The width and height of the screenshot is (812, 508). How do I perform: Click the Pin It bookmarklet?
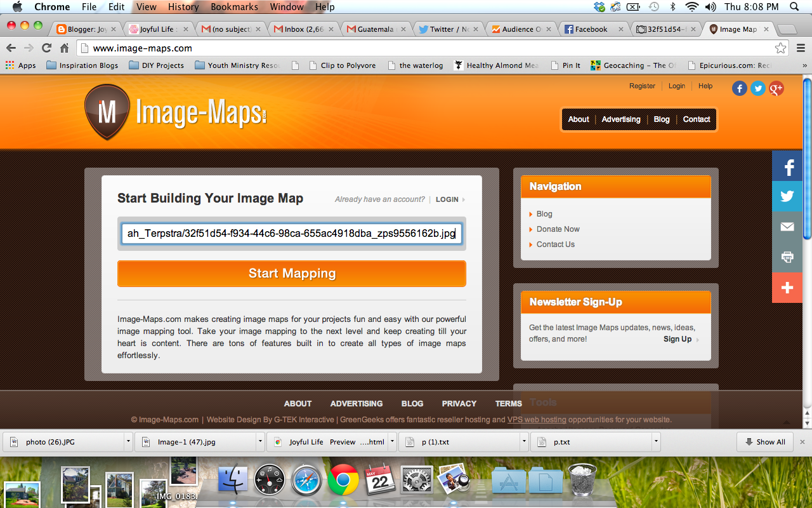[565, 65]
